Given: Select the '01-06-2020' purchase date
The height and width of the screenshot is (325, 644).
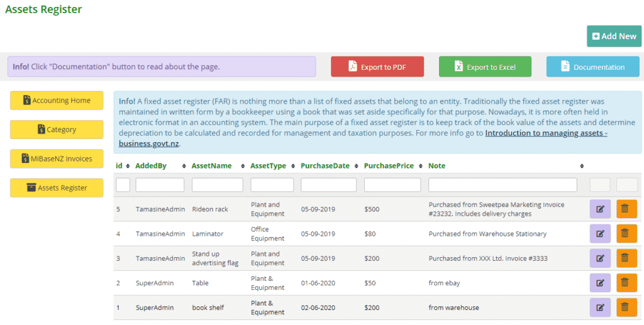Looking at the screenshot, I should 318,283.
